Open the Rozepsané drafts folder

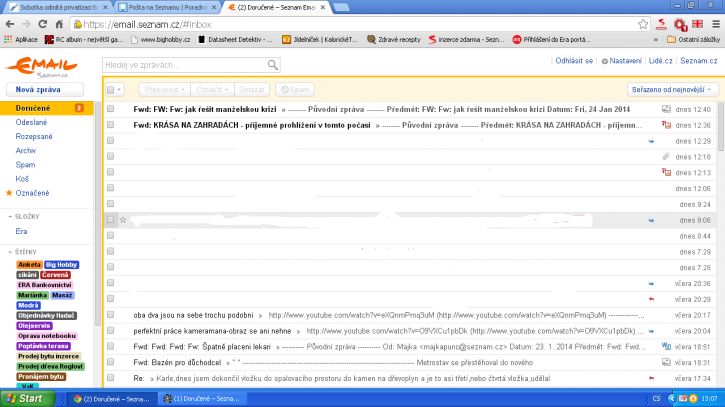tap(34, 136)
